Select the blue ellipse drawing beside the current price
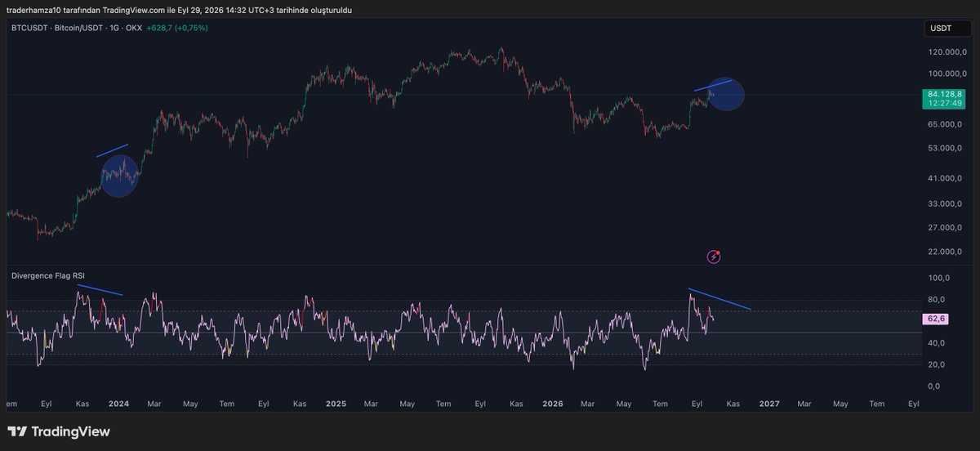 pos(726,95)
